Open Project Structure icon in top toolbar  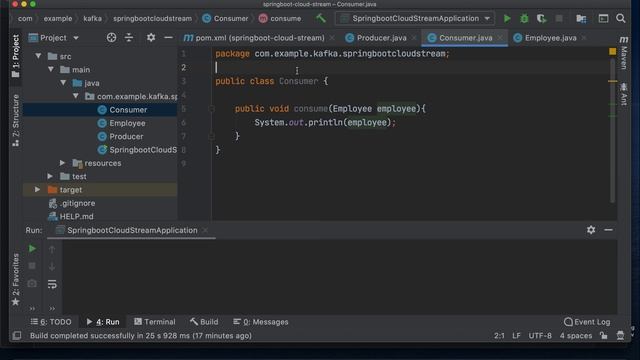pyautogui.click(x=581, y=18)
